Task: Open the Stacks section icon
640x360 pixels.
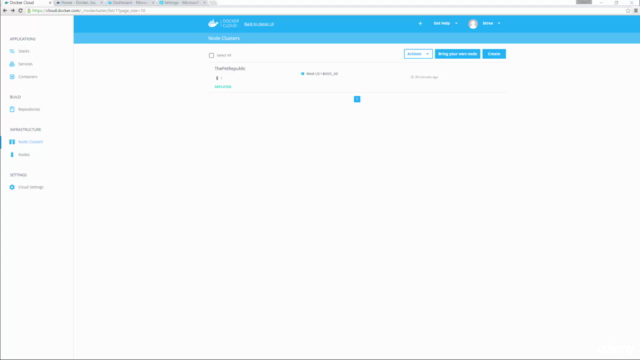Action: pos(12,51)
